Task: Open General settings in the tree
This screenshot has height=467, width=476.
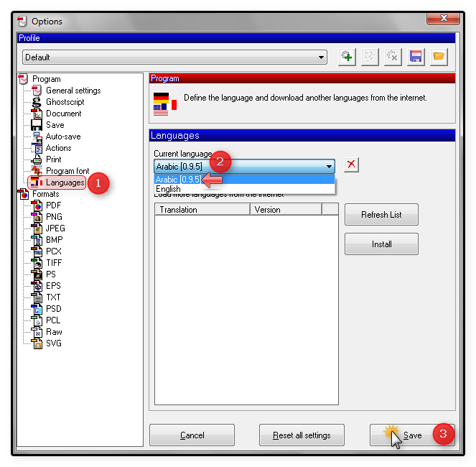Action: pyautogui.click(x=73, y=91)
